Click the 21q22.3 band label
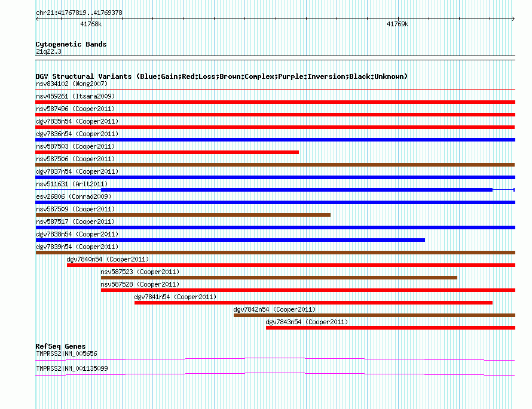 coord(48,51)
